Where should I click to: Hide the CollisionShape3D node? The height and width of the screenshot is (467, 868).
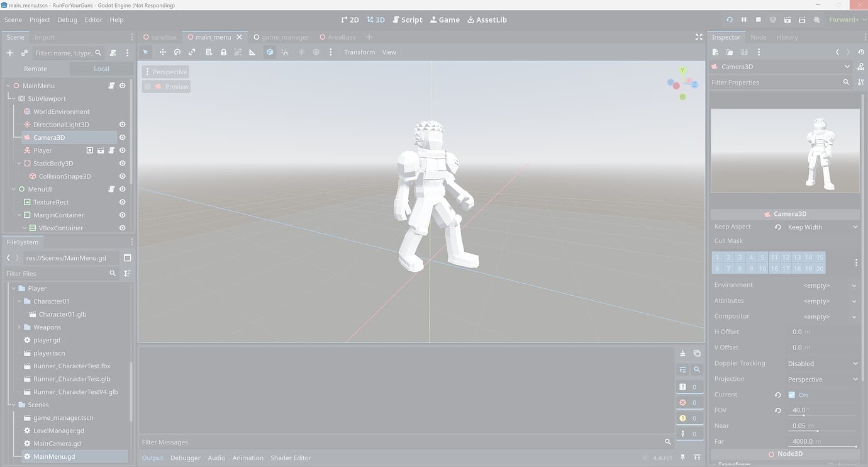point(123,176)
